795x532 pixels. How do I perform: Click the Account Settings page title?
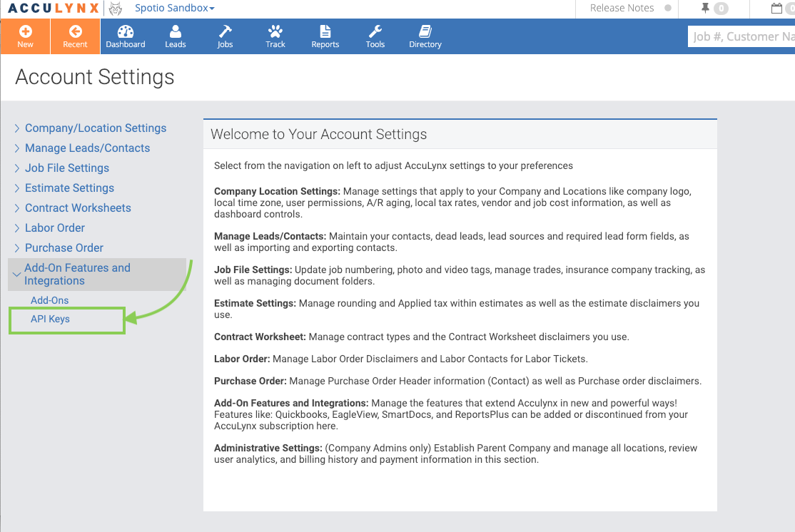(95, 77)
